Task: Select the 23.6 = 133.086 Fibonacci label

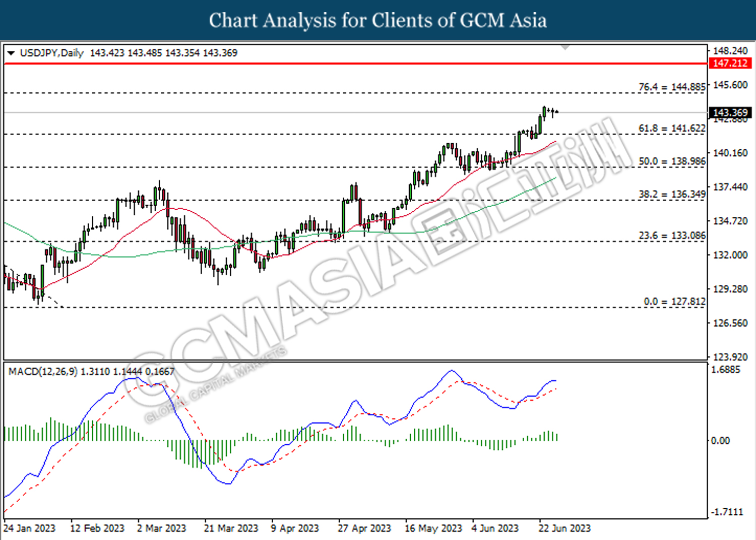Action: pos(672,235)
